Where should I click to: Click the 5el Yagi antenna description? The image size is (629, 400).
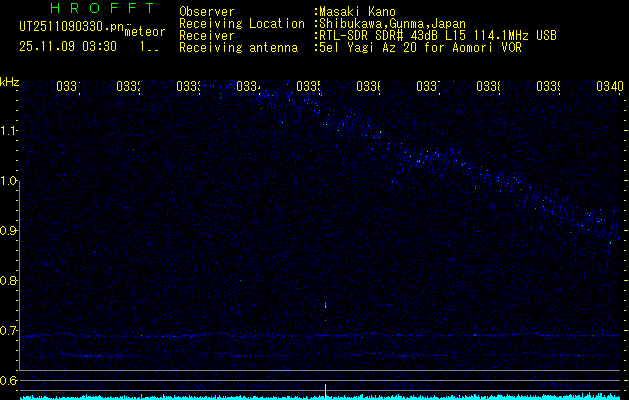(x=421, y=47)
